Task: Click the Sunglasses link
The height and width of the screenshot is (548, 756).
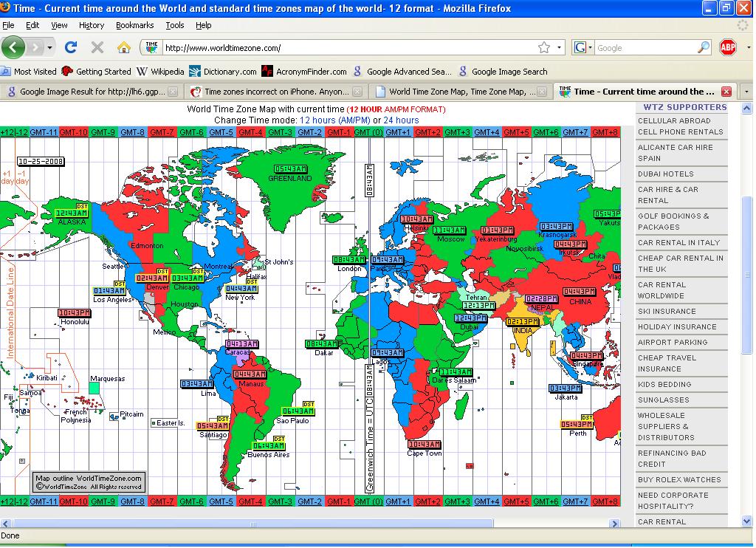Action: 664,400
